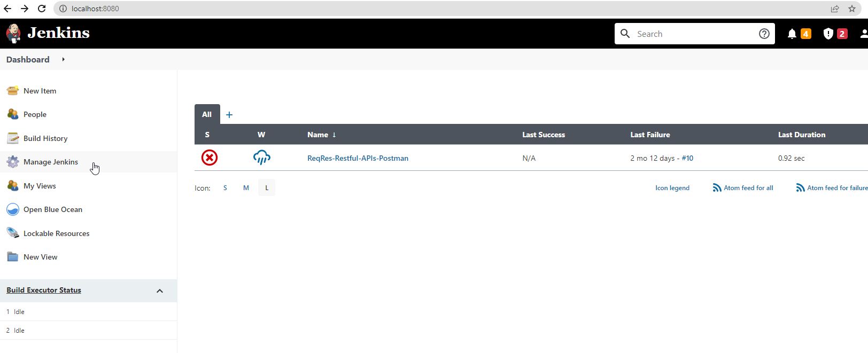
Task: Reload the page in browser
Action: (42, 9)
